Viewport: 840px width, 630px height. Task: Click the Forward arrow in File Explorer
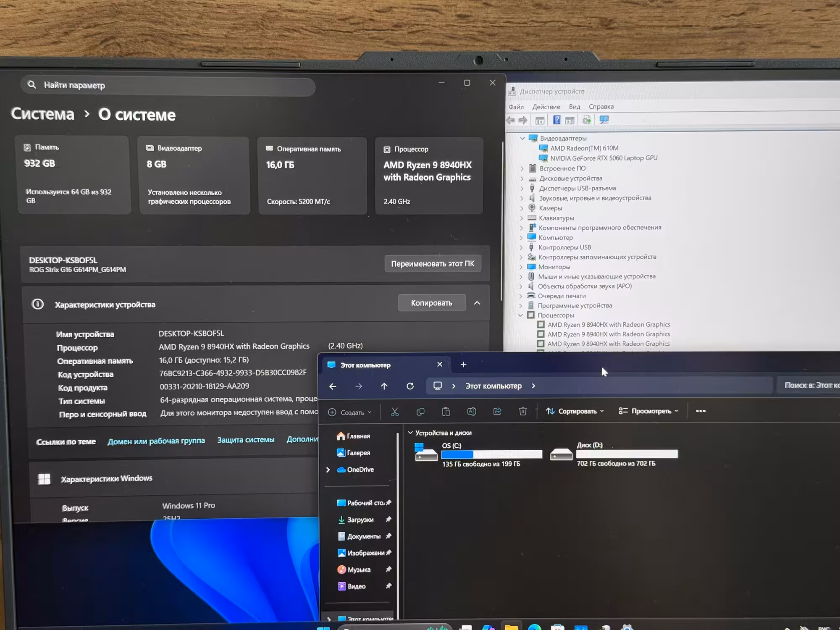tap(358, 386)
